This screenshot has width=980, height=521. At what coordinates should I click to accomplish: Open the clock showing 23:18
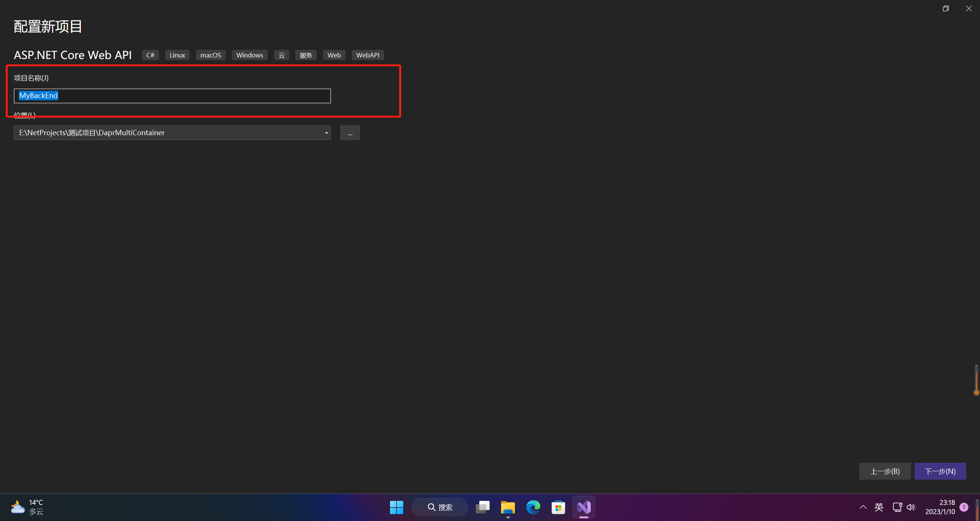[x=940, y=507]
